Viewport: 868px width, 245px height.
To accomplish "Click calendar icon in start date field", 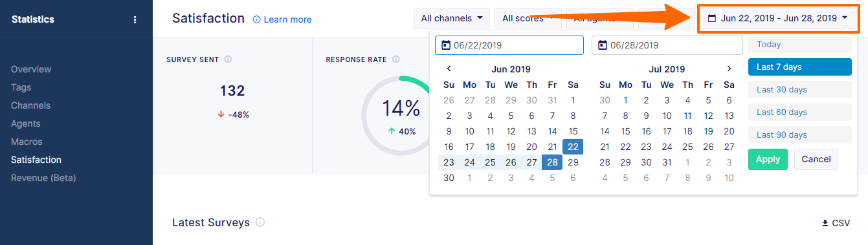I will [446, 45].
